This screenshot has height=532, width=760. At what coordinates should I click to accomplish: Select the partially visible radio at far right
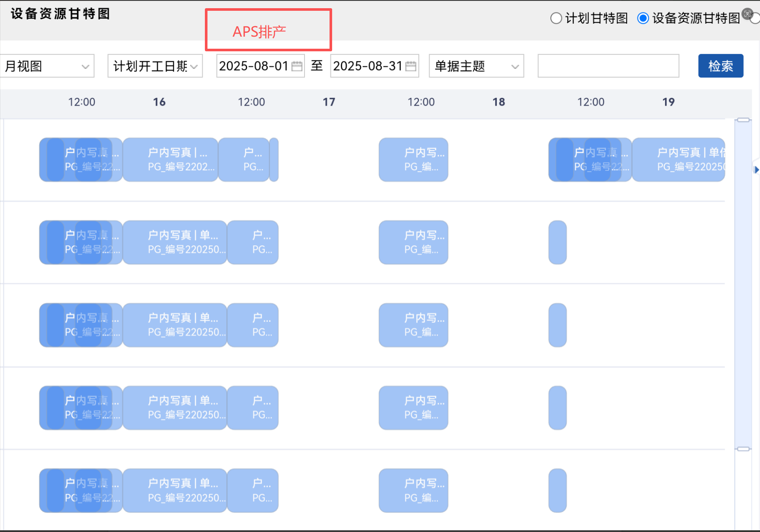(757, 18)
